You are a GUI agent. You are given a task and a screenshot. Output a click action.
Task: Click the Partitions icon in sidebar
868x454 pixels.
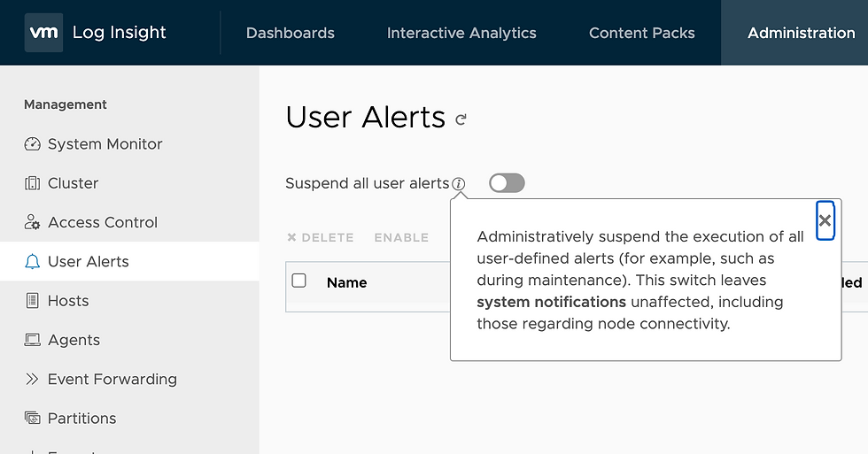32,418
